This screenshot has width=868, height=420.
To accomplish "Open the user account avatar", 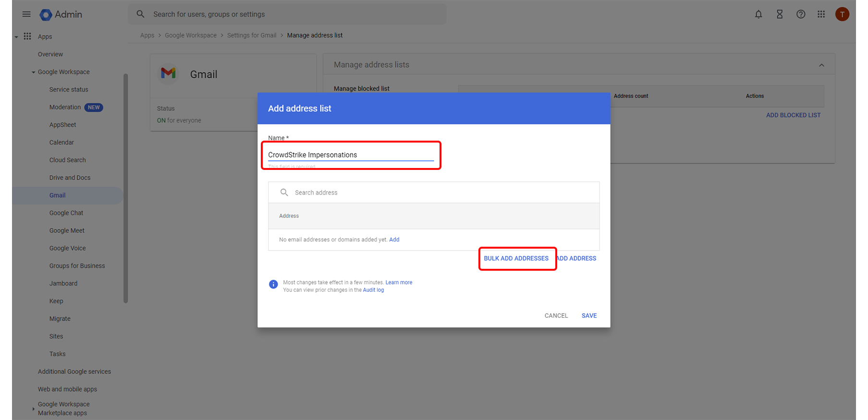I will pyautogui.click(x=842, y=14).
